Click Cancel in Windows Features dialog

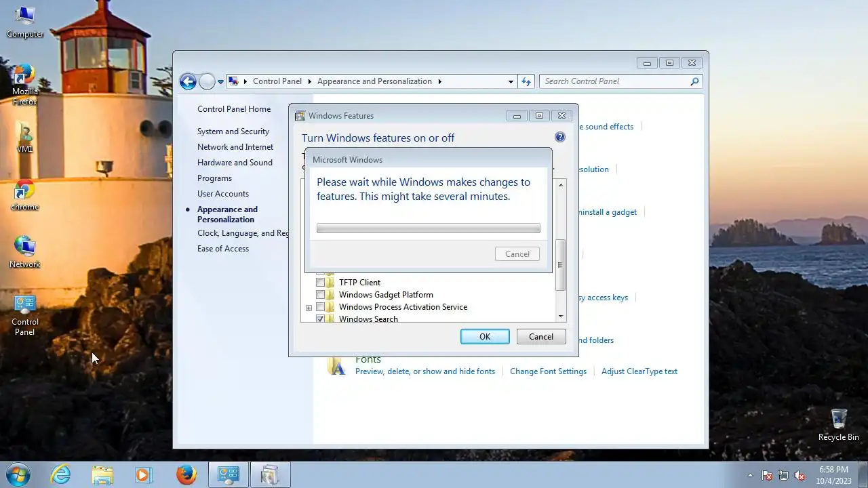click(541, 336)
